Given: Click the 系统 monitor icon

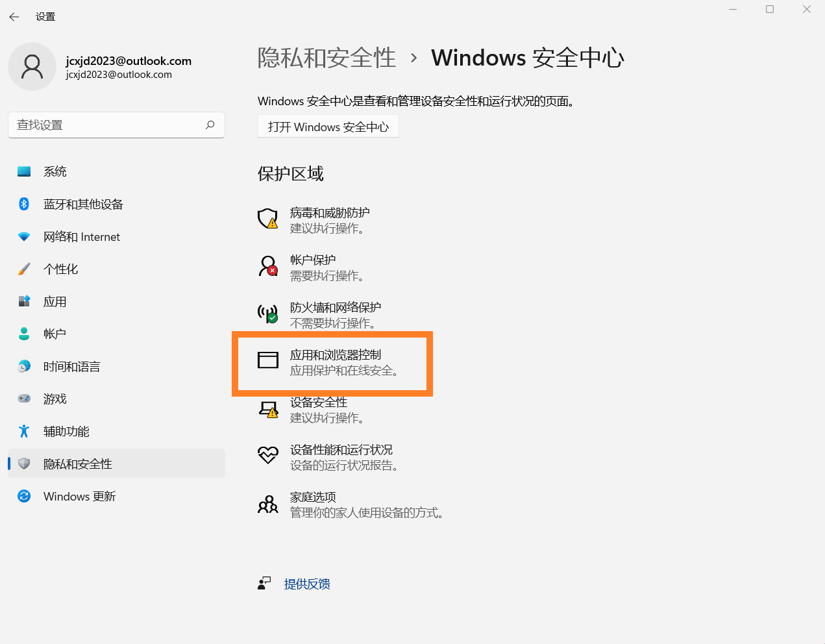Looking at the screenshot, I should coord(24,171).
